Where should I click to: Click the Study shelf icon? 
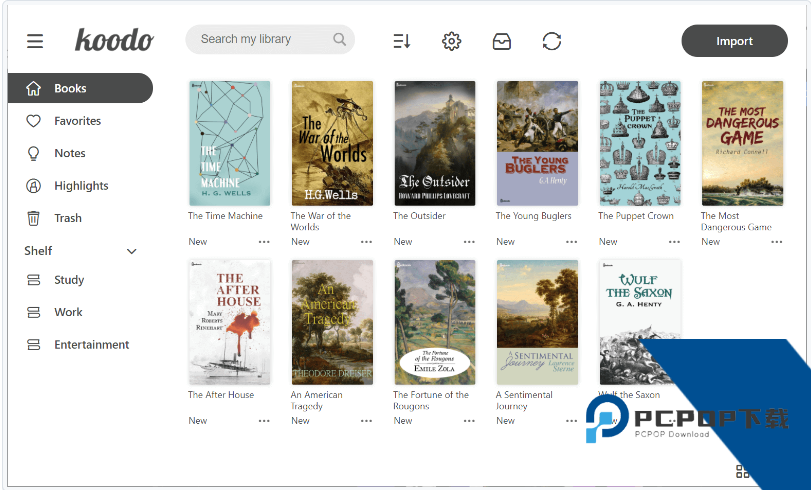(x=34, y=280)
